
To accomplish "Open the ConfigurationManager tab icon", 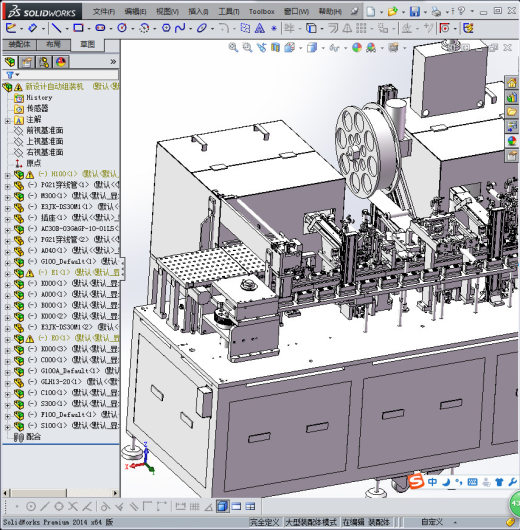I will (44, 62).
